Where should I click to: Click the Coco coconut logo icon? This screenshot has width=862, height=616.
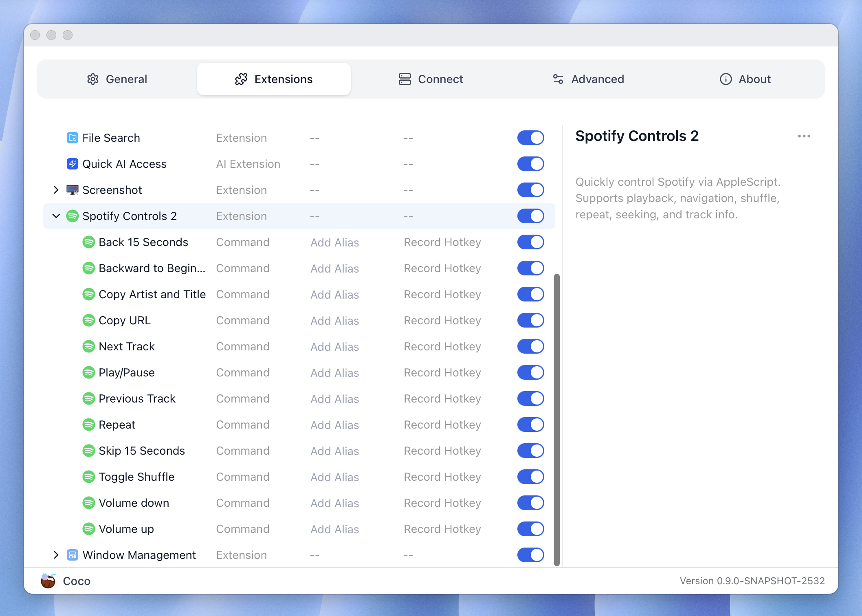pos(48,581)
